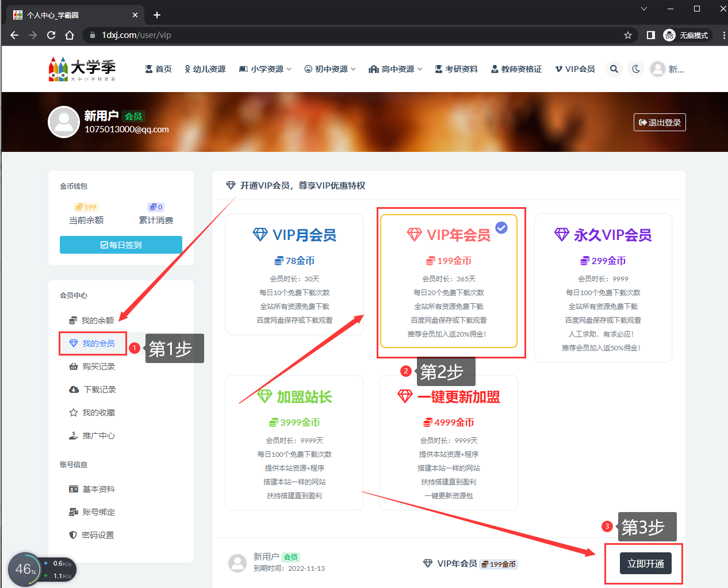Click the browser home icon
The image size is (728, 588).
pos(70,35)
